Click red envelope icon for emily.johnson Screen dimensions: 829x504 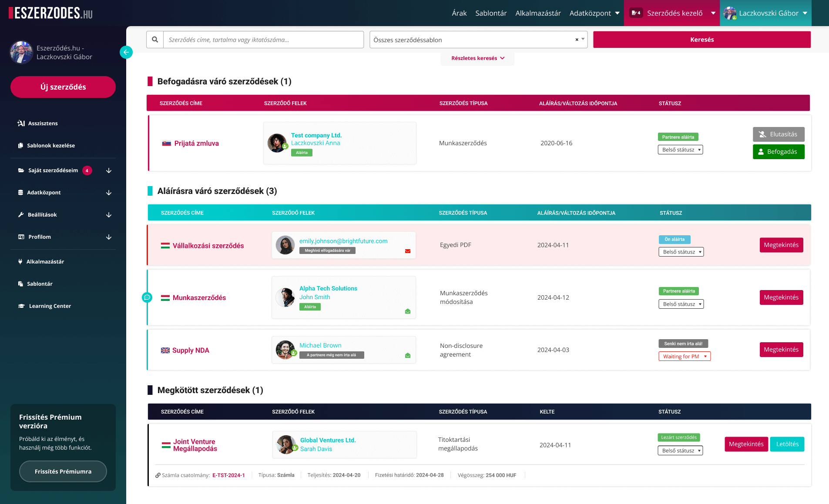pyautogui.click(x=408, y=251)
